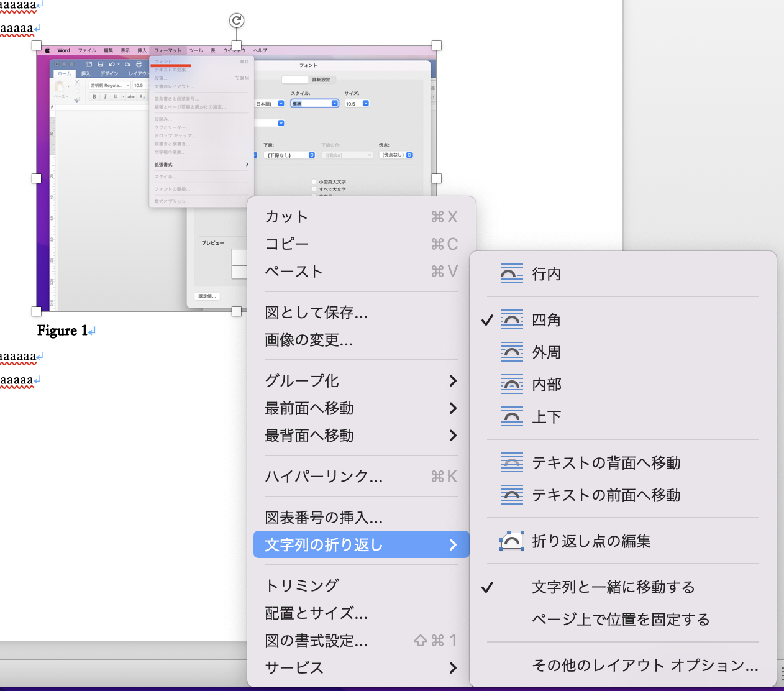Expand the サービス submenu

[x=362, y=668]
